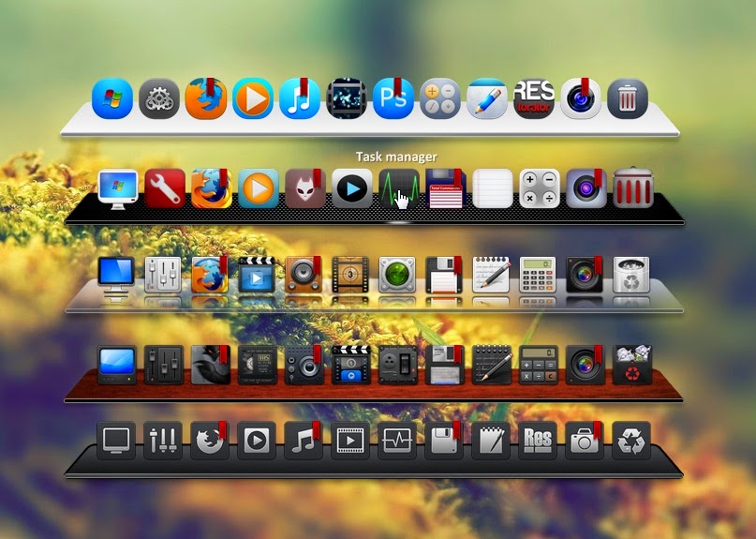Open the dark speaker icon on wooden dock
This screenshot has width=756, height=539.
coord(304,365)
